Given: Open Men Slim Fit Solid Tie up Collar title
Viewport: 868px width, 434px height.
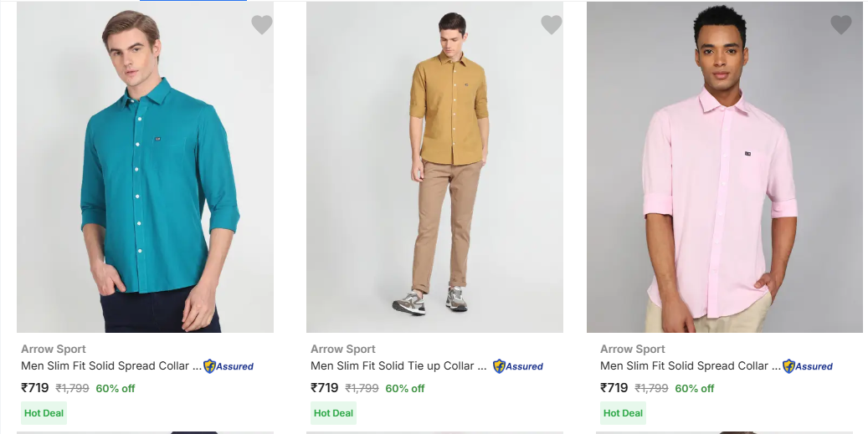Looking at the screenshot, I should click(398, 365).
